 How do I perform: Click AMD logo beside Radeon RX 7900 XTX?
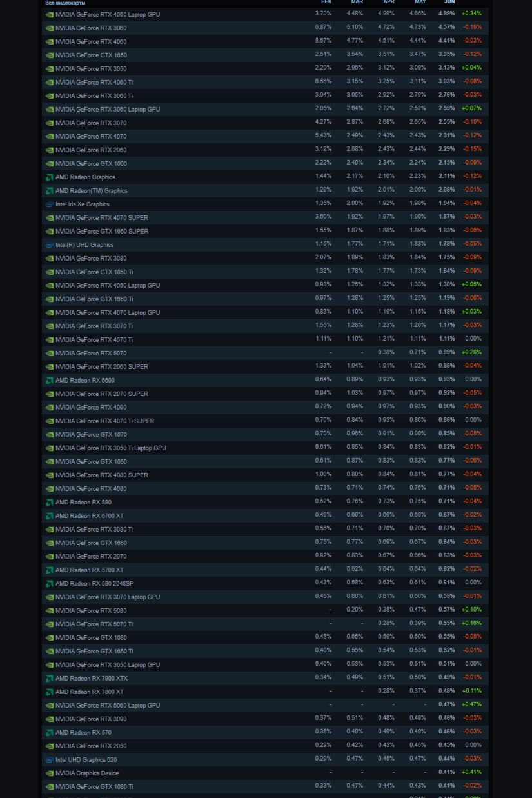50,678
